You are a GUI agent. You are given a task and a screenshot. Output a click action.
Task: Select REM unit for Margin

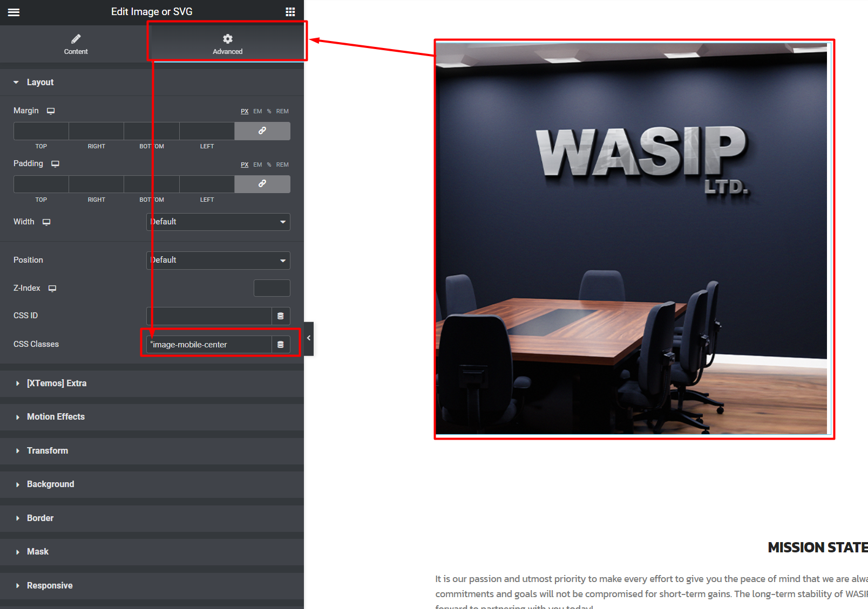pos(282,111)
